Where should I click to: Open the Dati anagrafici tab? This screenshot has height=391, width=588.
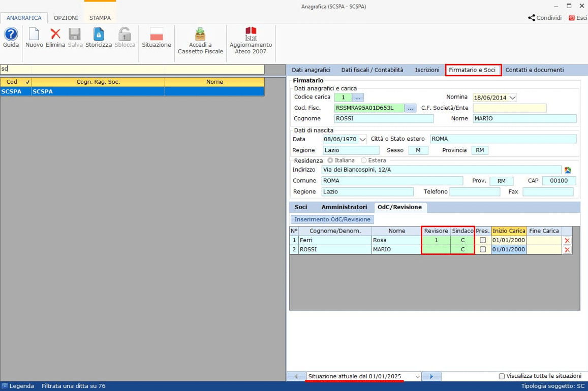tap(311, 70)
